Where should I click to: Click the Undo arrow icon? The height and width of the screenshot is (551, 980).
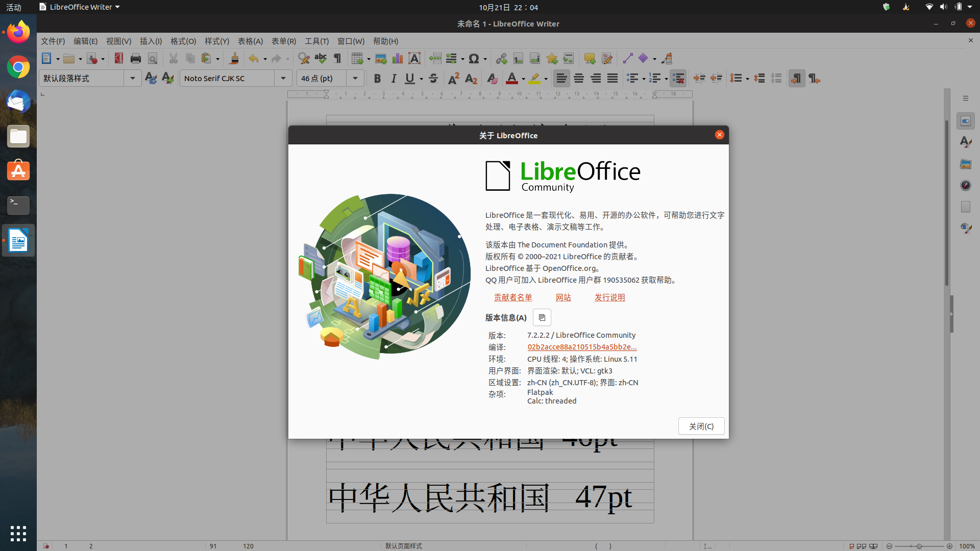coord(254,59)
